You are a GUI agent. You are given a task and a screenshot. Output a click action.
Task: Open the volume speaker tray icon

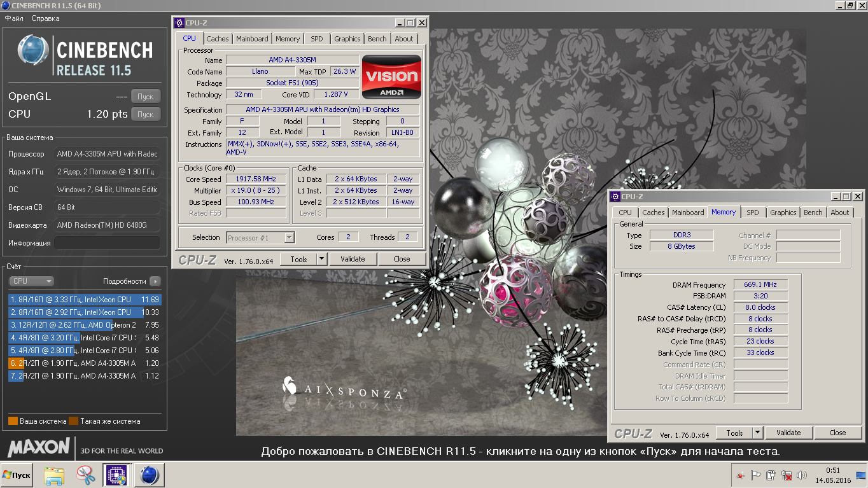click(802, 475)
